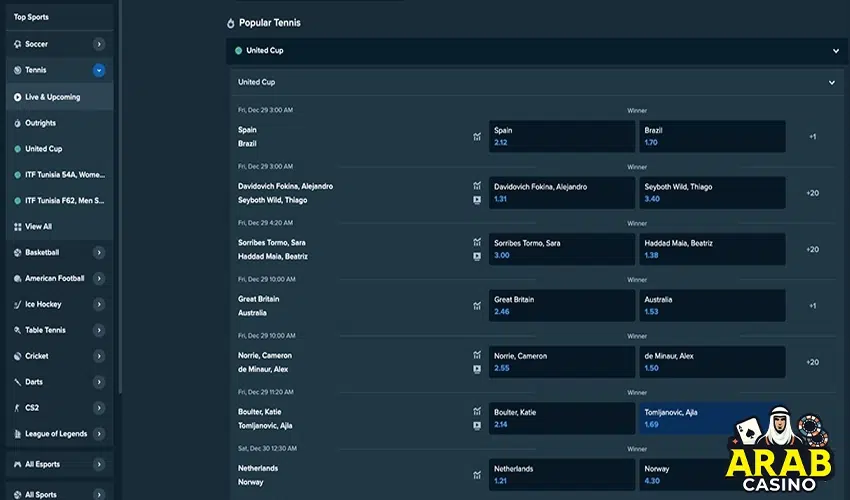Image resolution: width=850 pixels, height=500 pixels.
Task: Select ITF Tunisia F62 Men sidebar item
Action: click(60, 201)
